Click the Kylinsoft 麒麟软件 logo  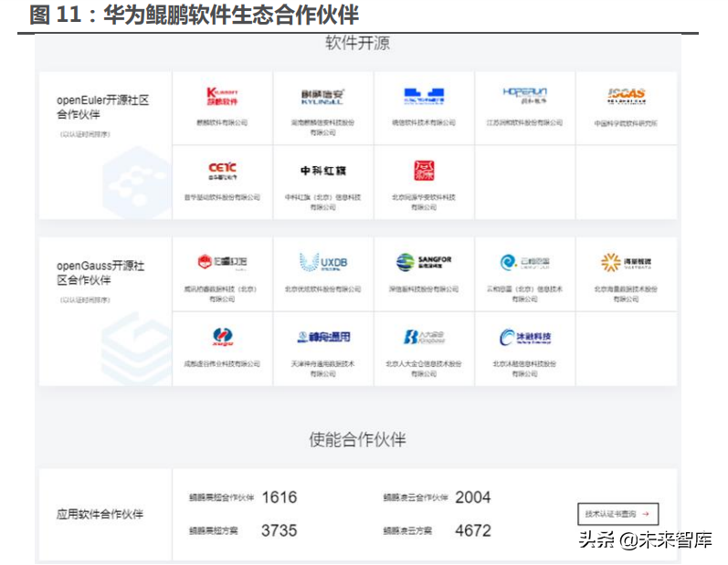[222, 96]
